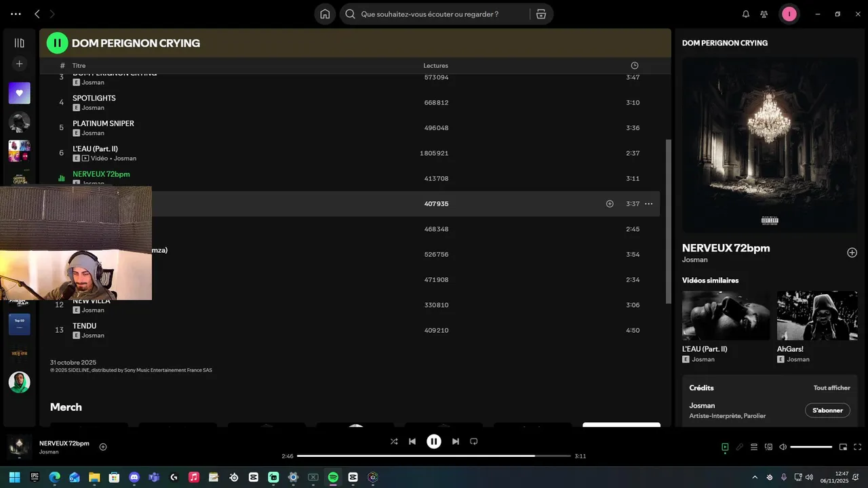
Task: Open the L'EAU (Part. II) similar video thumbnail
Action: pyautogui.click(x=726, y=316)
